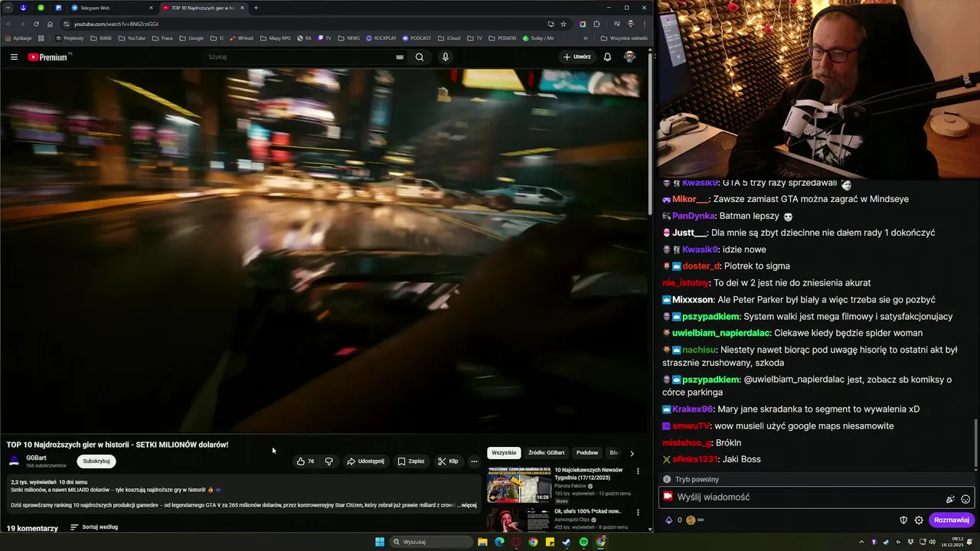Click the Windows taskbar search box
This screenshot has width=980, height=551.
[431, 542]
